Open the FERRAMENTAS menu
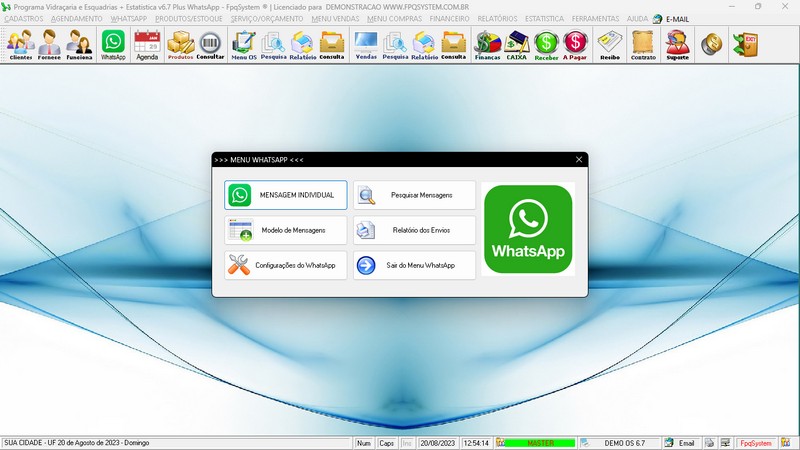This screenshot has width=800, height=450. 595,19
